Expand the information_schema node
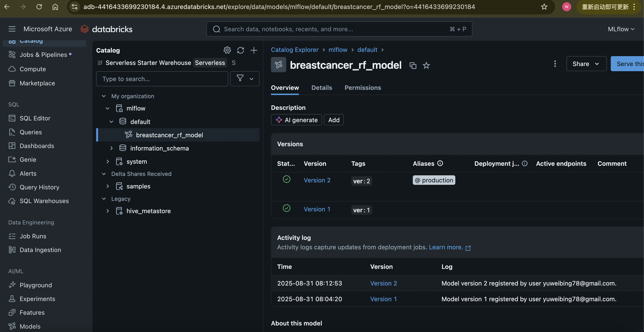Screen dimensions: 644x332 pyautogui.click(x=111, y=148)
